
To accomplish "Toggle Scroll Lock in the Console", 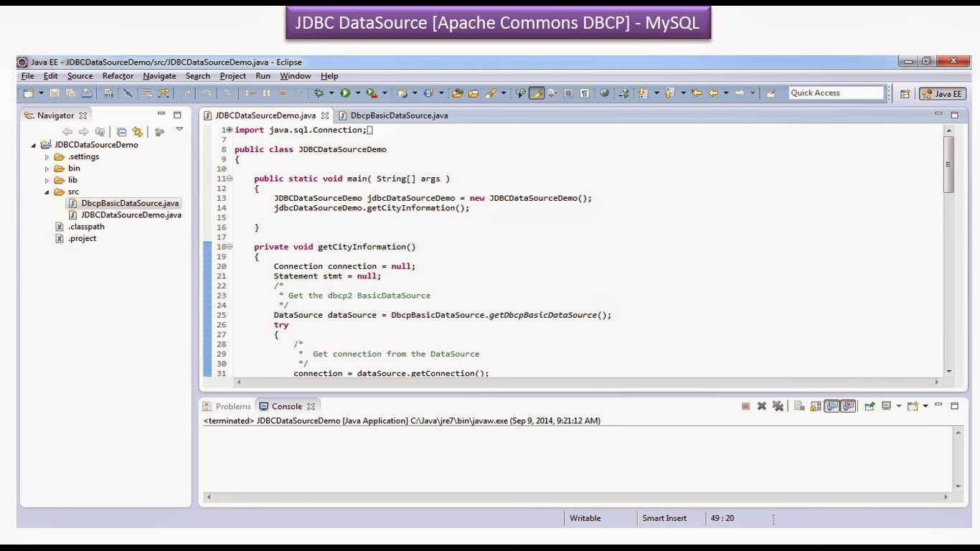I will pyautogui.click(x=814, y=405).
